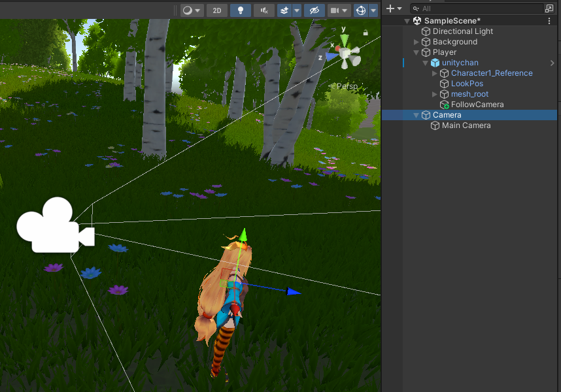Select Main Camera in hierarchy
Screen dimensions: 561x392
466,125
